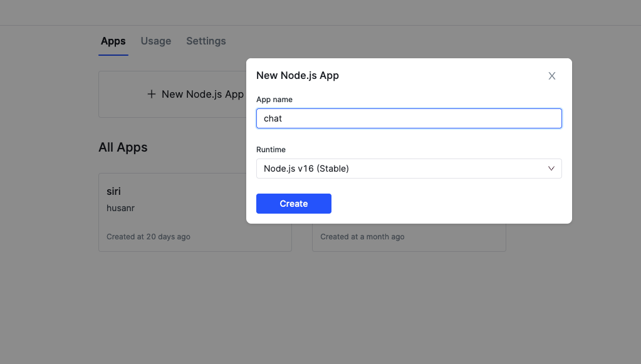Click the 'chat' text in the input
This screenshot has width=641, height=364.
point(273,118)
